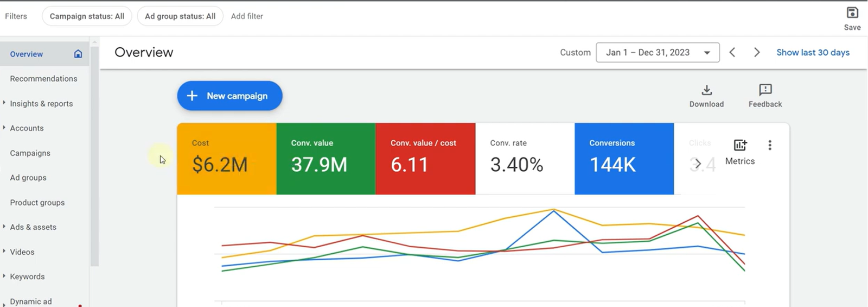Open the three-dot more options menu
Screen dimensions: 868x307
(x=769, y=145)
